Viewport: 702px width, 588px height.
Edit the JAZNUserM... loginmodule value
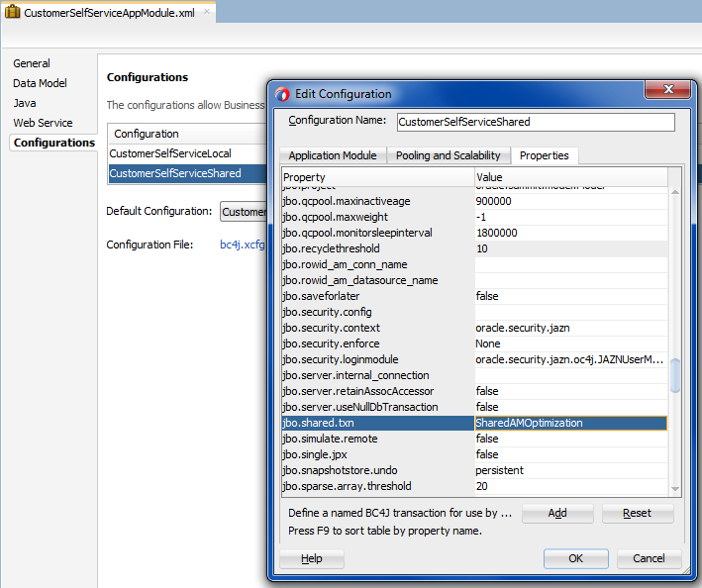(571, 359)
